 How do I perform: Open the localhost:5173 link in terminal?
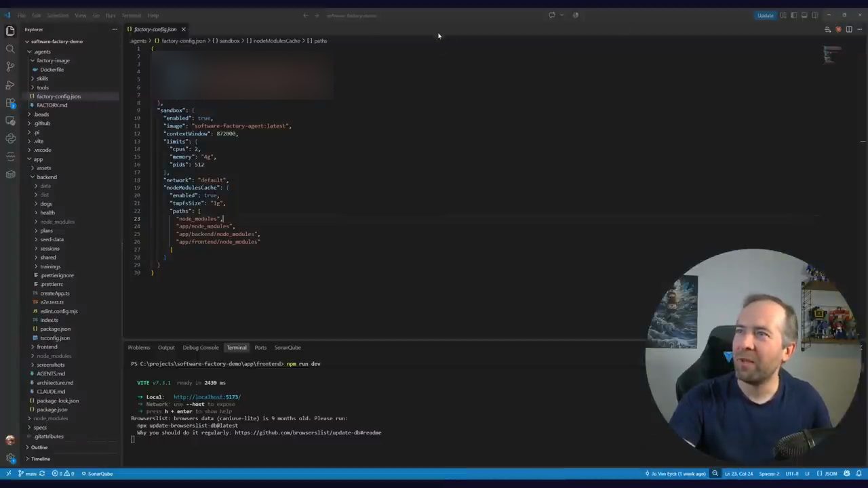pyautogui.click(x=207, y=396)
